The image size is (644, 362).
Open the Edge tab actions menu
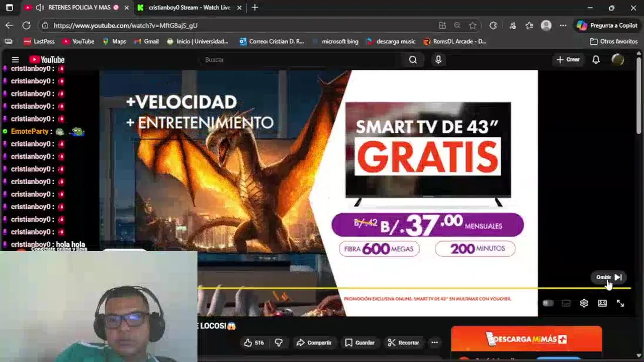click(x=9, y=8)
